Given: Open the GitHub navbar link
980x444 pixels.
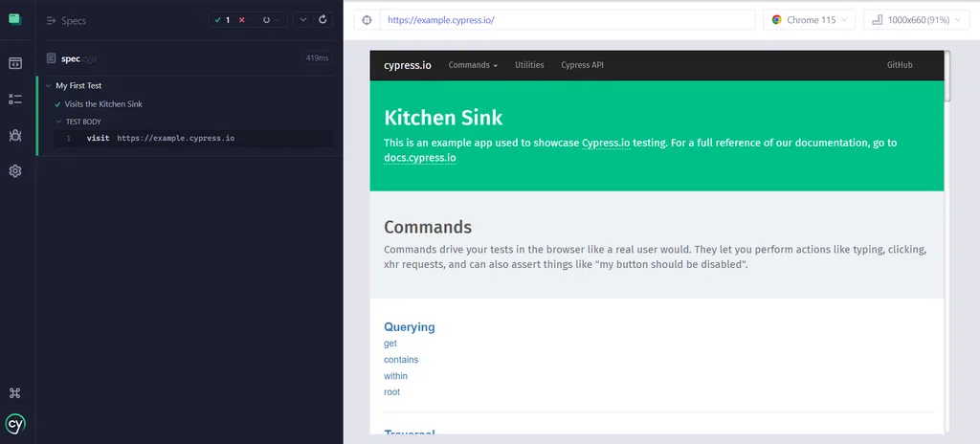Looking at the screenshot, I should tap(900, 65).
